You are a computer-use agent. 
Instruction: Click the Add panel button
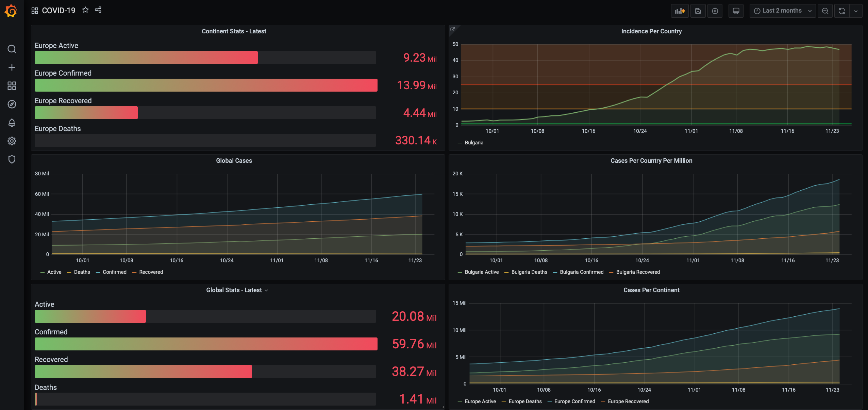pos(679,11)
